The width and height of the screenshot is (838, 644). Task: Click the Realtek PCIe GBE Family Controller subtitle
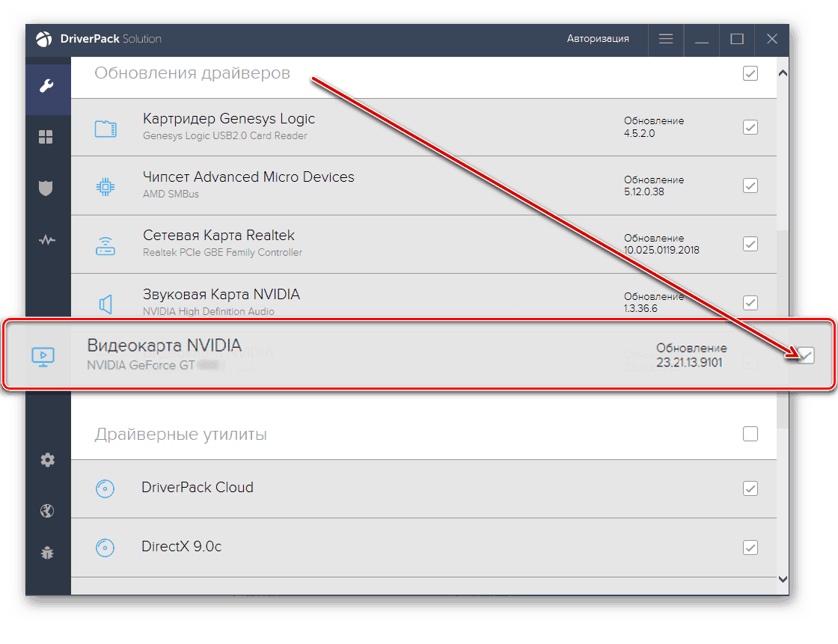click(222, 252)
